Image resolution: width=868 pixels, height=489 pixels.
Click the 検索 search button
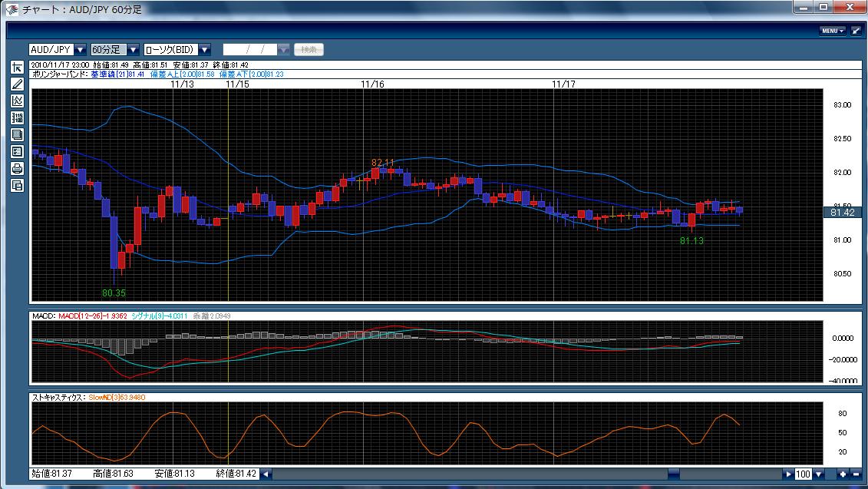309,50
